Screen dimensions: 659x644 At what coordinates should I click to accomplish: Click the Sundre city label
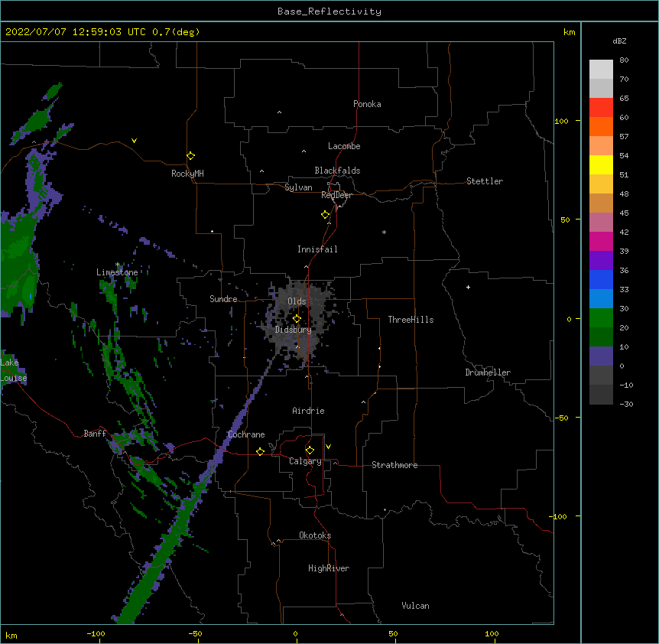(223, 299)
